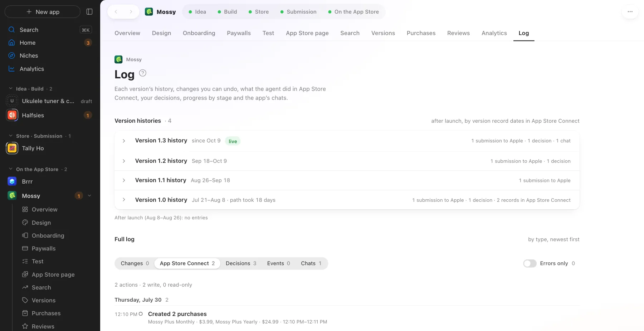Click the Niches compass icon
644x331 pixels.
12,55
